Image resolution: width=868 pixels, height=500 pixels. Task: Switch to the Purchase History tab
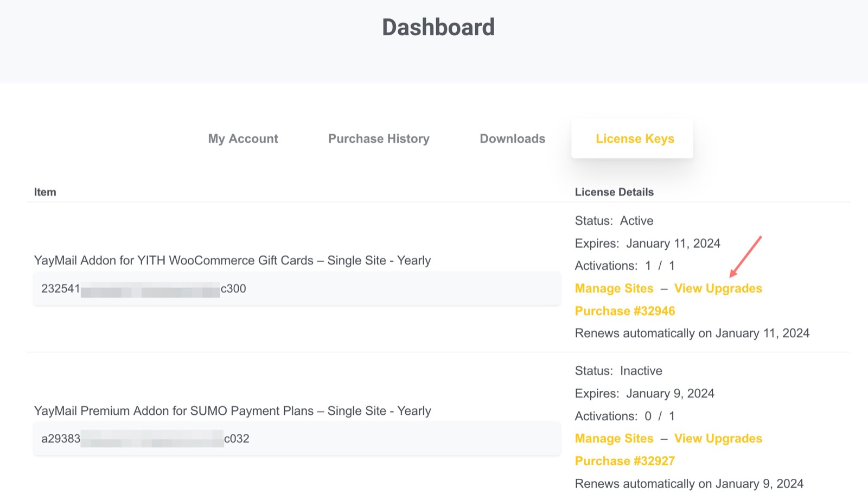379,139
